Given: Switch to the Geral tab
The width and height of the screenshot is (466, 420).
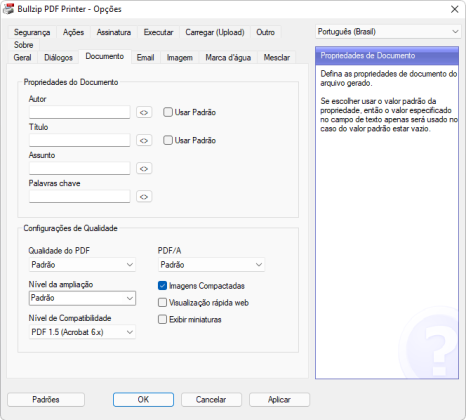Looking at the screenshot, I should point(22,57).
